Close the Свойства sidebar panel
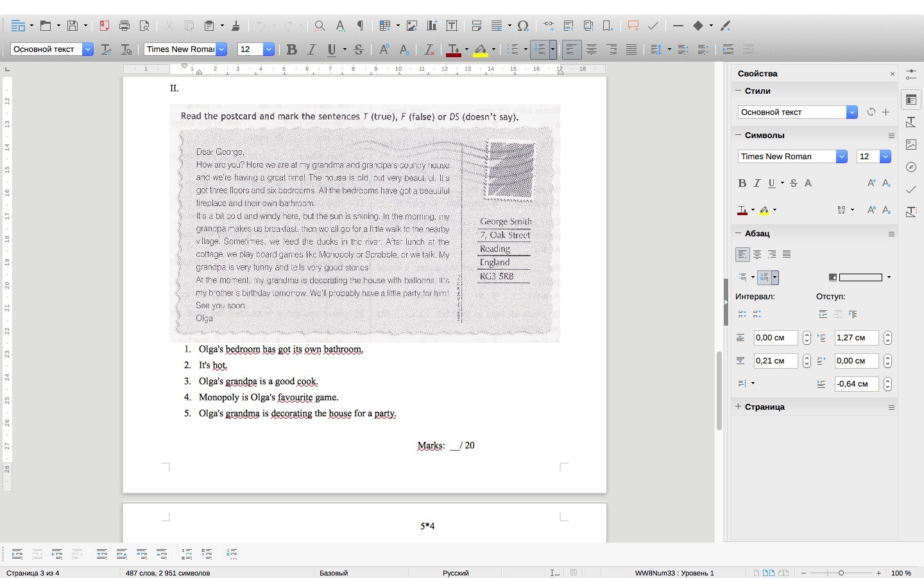 (892, 74)
